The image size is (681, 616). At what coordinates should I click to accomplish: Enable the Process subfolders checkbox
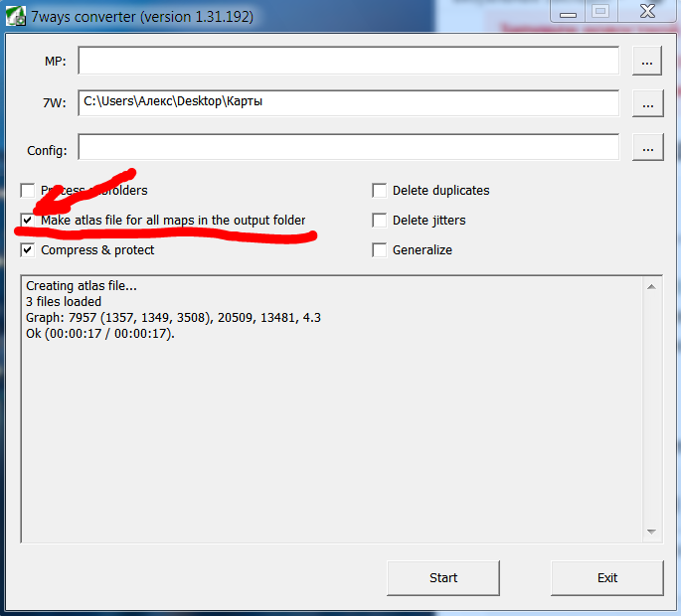[28, 191]
